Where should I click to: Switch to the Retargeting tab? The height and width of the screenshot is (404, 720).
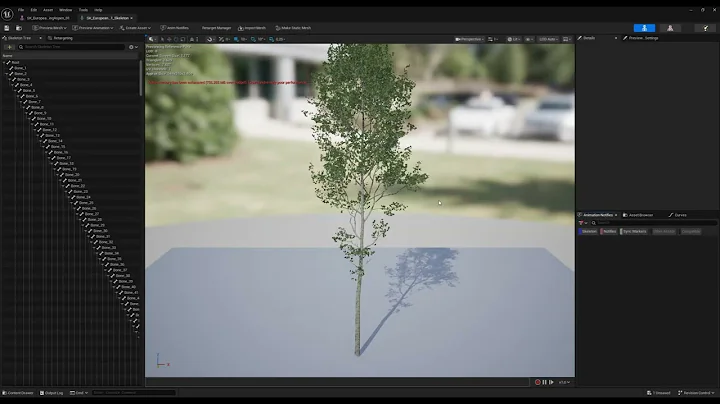(61, 38)
